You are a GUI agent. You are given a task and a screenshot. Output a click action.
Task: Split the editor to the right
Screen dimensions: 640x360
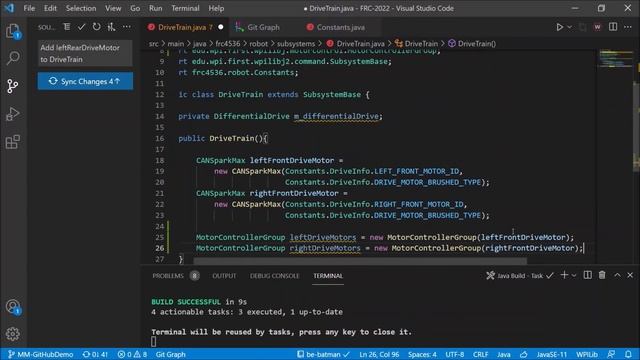(613, 27)
